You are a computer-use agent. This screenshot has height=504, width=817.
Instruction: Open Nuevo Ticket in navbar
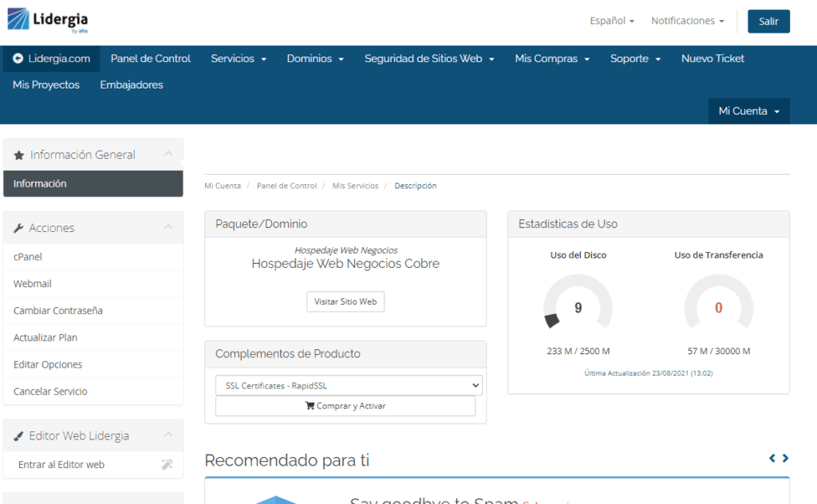712,58
